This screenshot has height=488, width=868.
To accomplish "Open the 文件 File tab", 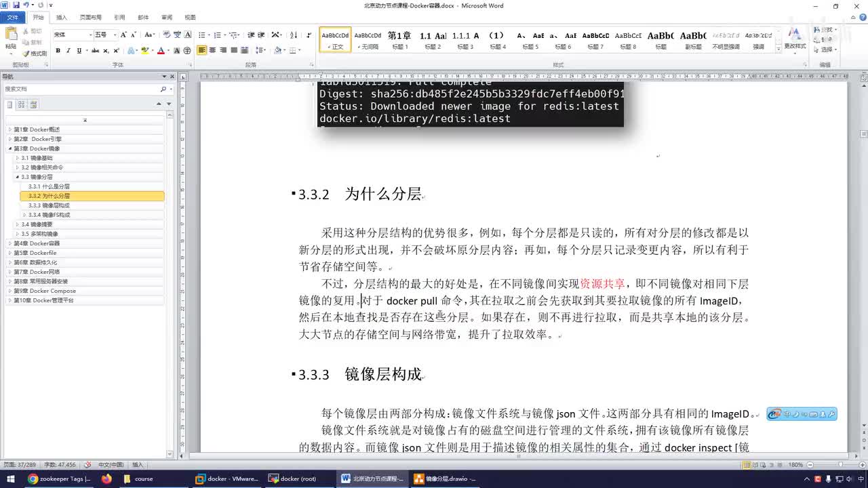I will coord(12,18).
